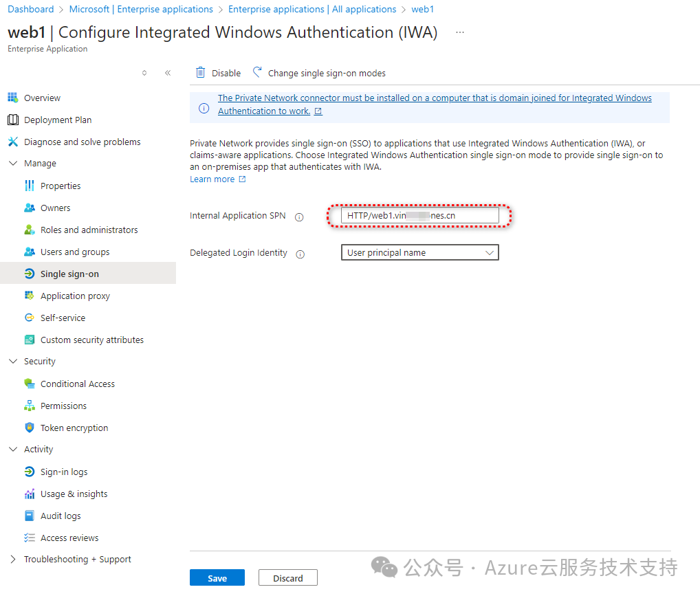Screen dimensions: 700x596
Task: Click the Application proxy icon
Action: point(30,296)
